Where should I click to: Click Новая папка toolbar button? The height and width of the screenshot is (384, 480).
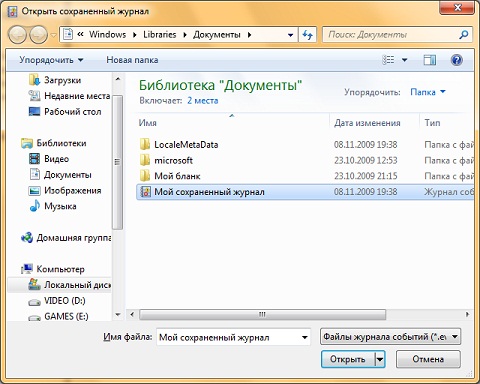[132, 60]
